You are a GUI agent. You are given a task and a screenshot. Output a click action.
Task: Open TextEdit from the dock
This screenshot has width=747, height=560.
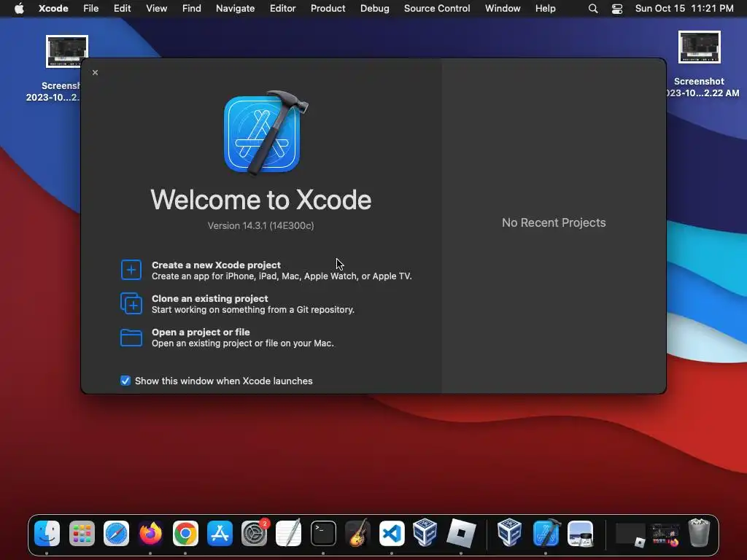click(289, 532)
